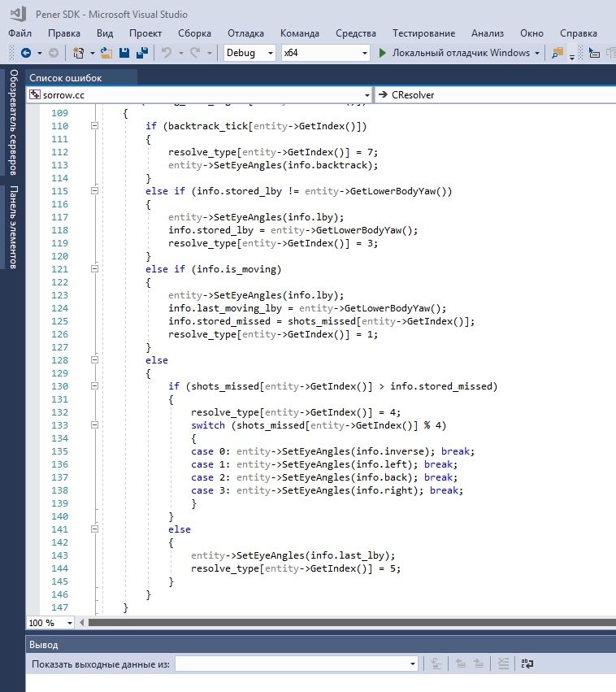Click the Open File folder icon
The width and height of the screenshot is (616, 692).
[x=106, y=53]
